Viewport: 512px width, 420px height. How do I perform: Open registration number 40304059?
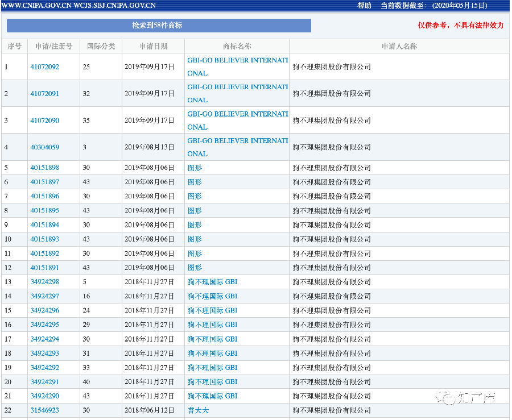45,147
